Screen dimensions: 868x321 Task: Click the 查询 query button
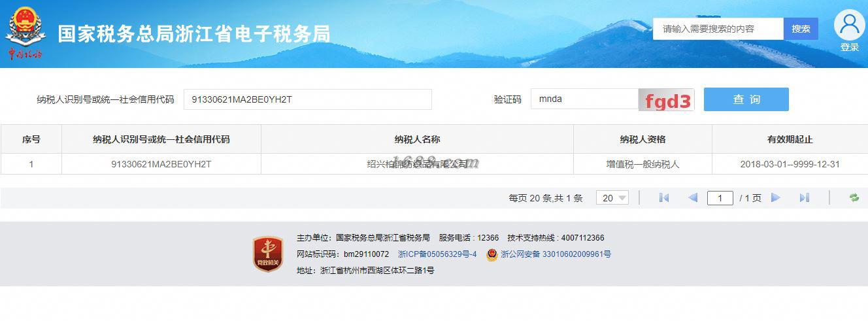click(x=746, y=99)
